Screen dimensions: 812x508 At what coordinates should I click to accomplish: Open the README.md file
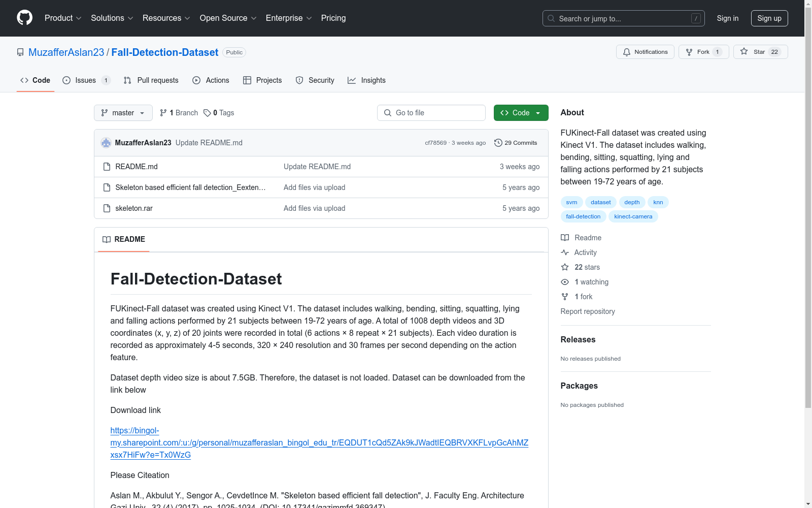pos(137,167)
